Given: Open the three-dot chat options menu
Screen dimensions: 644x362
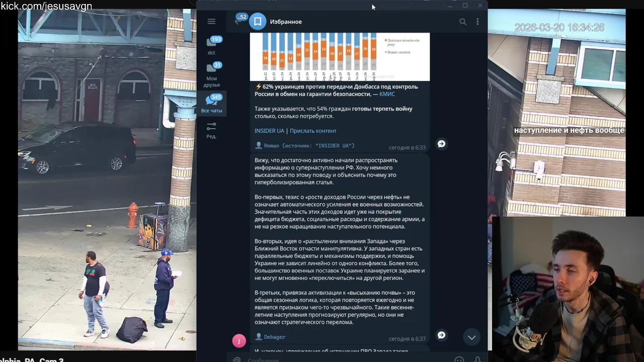Looking at the screenshot, I should (477, 22).
